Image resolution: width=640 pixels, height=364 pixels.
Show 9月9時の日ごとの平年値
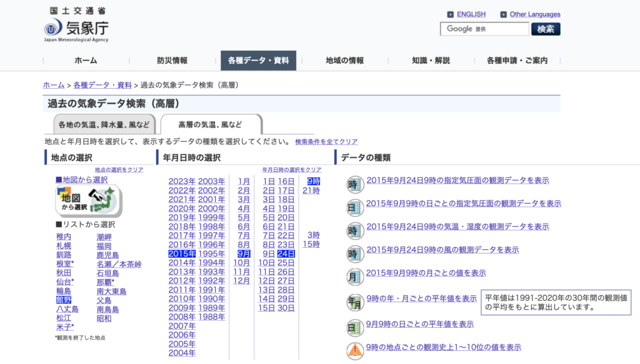click(x=419, y=324)
